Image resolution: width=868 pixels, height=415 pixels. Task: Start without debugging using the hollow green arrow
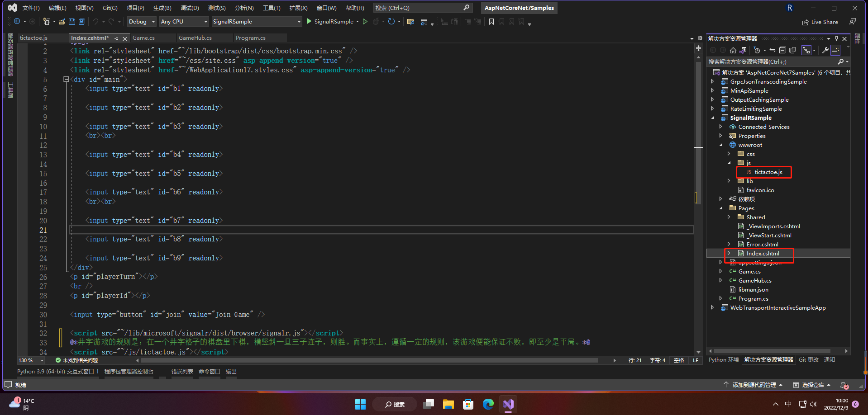pos(365,22)
